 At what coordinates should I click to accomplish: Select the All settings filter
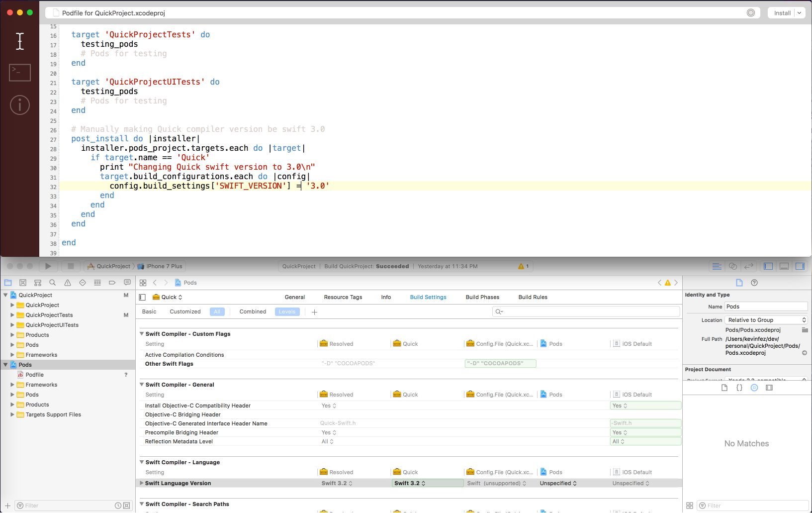coord(217,311)
